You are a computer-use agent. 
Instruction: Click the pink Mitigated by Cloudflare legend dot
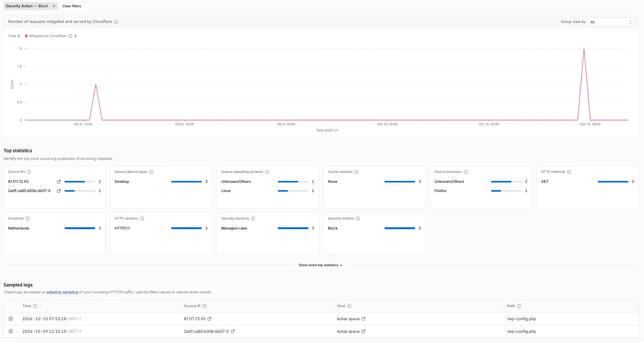click(x=26, y=36)
